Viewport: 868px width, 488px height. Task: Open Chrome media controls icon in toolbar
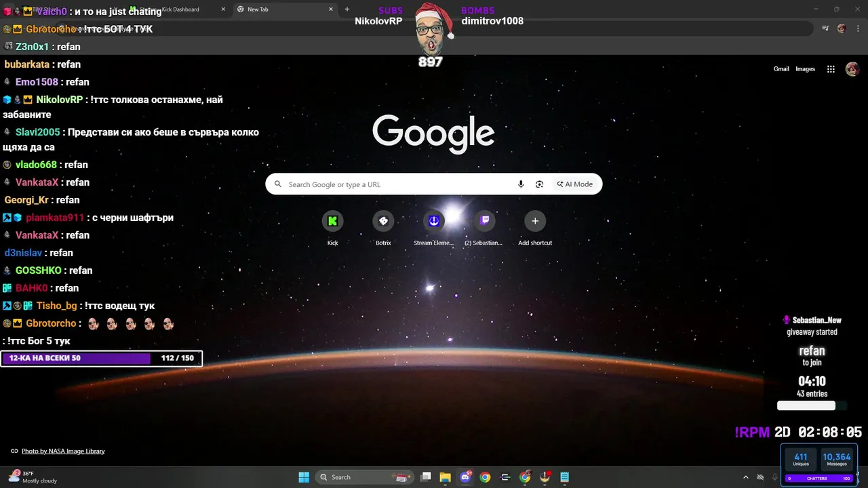825,28
